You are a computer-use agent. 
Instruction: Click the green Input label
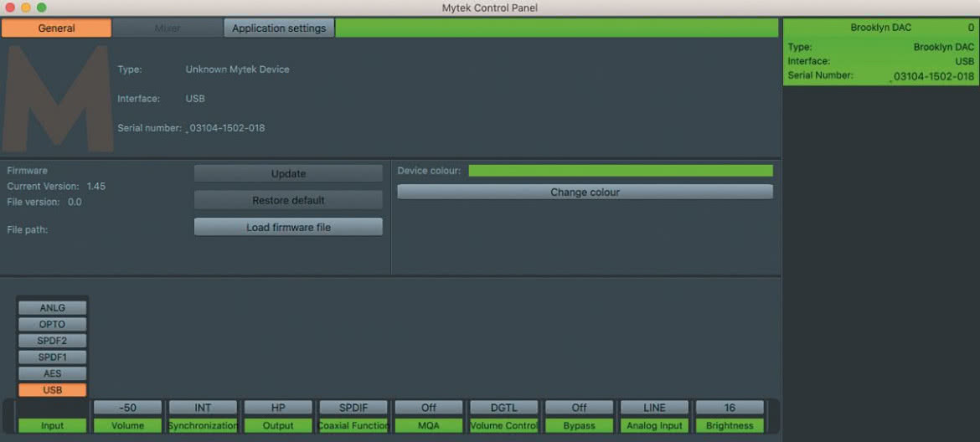(x=53, y=426)
